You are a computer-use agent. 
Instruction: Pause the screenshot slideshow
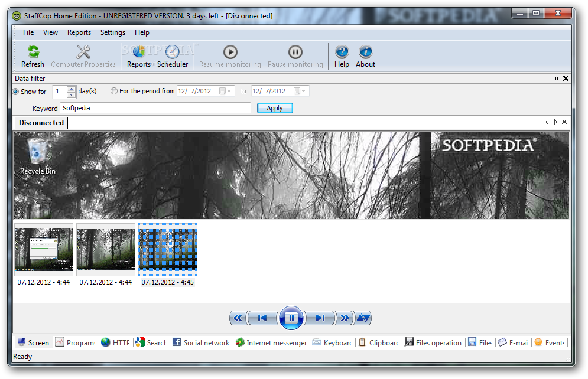click(x=291, y=318)
